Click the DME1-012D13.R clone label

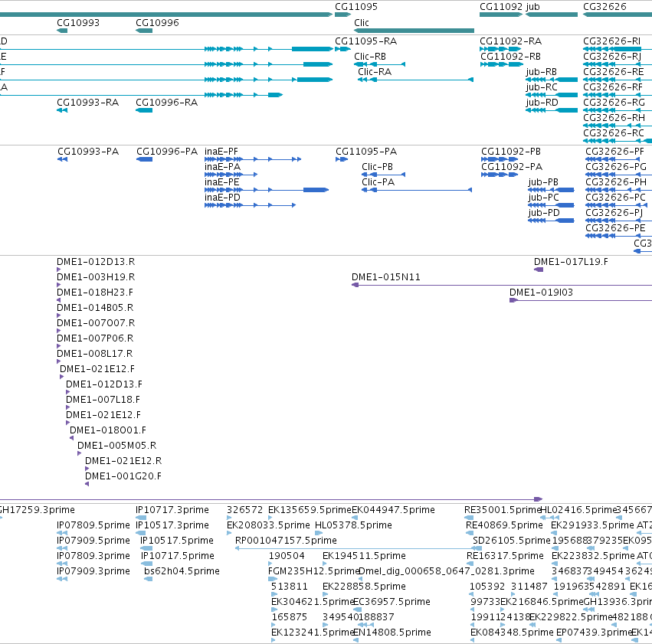click(96, 262)
